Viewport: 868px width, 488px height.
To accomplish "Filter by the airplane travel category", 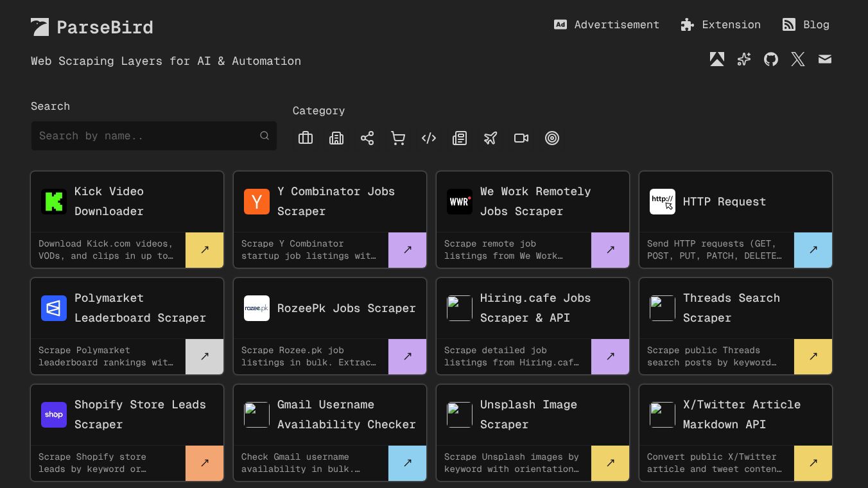I will tap(490, 138).
